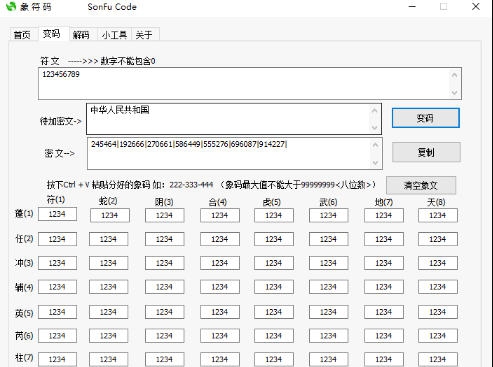This screenshot has height=367, width=493.
Task: Focus the 任(2) row, 天(8) column cell
Action: [438, 239]
